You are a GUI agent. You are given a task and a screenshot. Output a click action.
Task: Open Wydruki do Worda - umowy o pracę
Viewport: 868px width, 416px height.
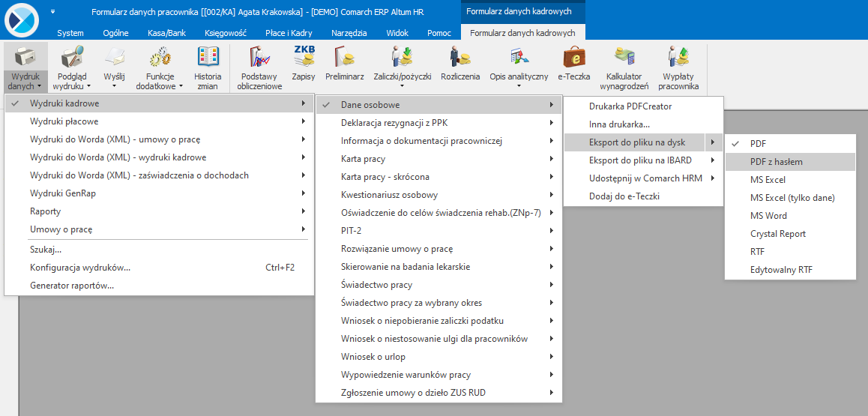[159, 139]
